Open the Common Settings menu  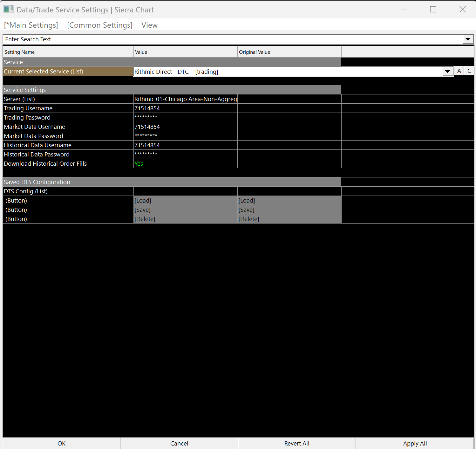click(x=100, y=25)
